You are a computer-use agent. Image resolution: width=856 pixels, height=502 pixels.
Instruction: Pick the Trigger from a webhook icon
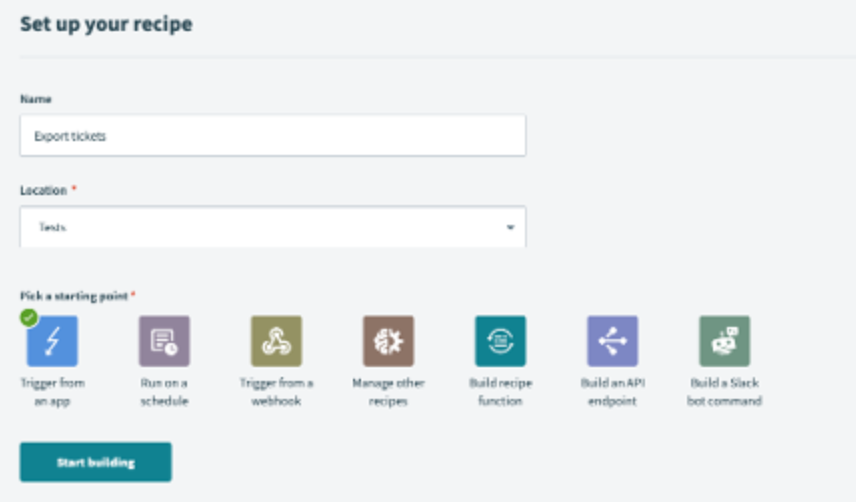(276, 342)
